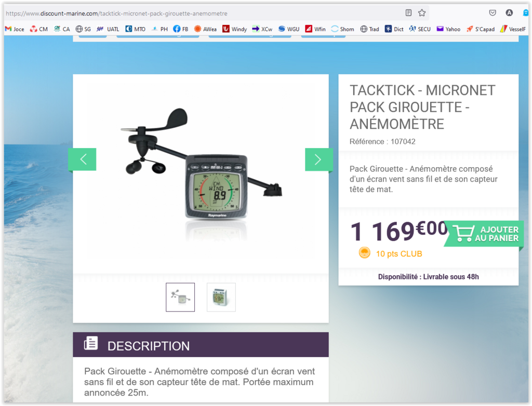Open the CA bookmark

pyautogui.click(x=62, y=29)
